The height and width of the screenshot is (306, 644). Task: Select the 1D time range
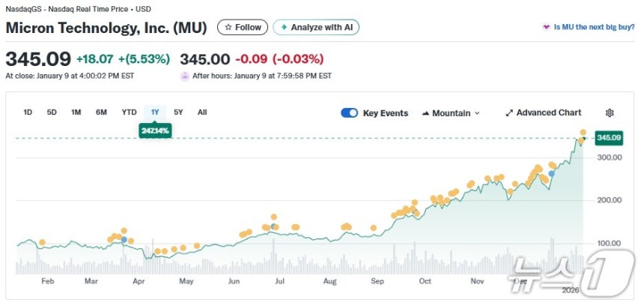28,112
